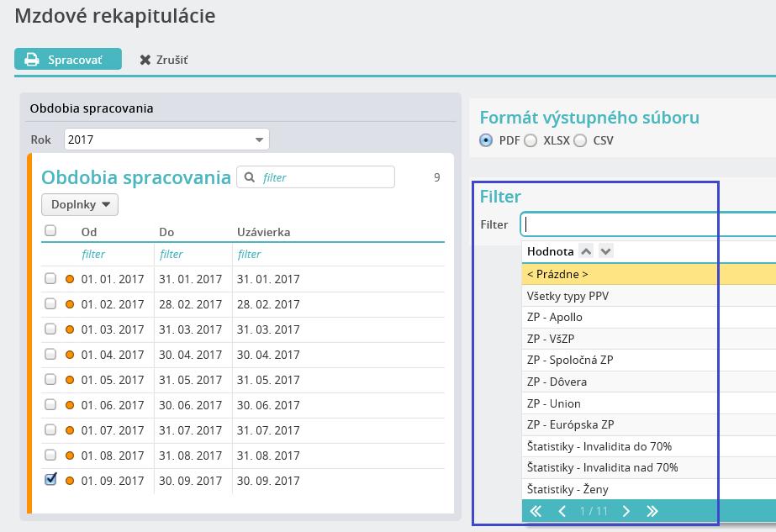
Task: Click the 1 / 11 page indicator
Action: [594, 511]
